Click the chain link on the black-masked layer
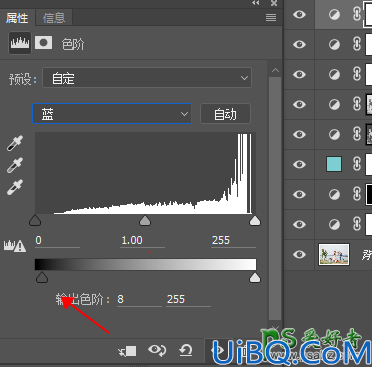This screenshot has height=367, width=372. (357, 194)
